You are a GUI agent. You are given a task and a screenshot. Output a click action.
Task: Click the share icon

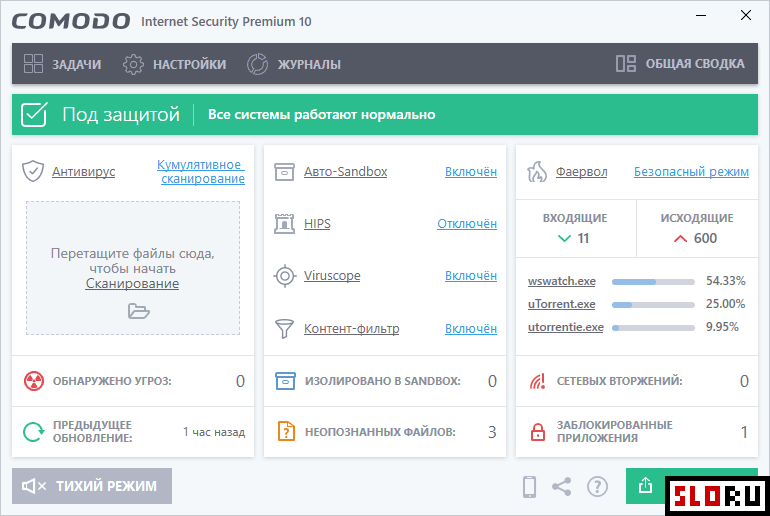[561, 487]
